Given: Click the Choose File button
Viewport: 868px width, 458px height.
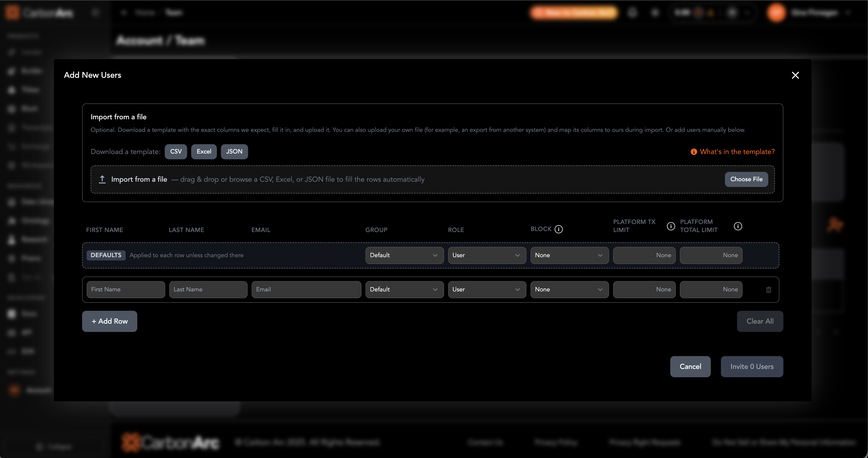Looking at the screenshot, I should [x=746, y=179].
